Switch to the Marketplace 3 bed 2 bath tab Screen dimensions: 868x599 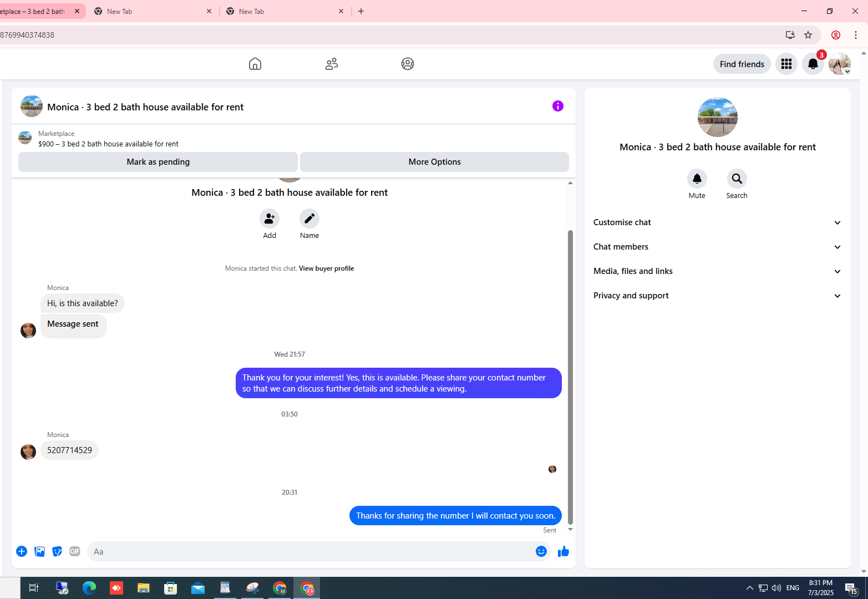pos(33,11)
